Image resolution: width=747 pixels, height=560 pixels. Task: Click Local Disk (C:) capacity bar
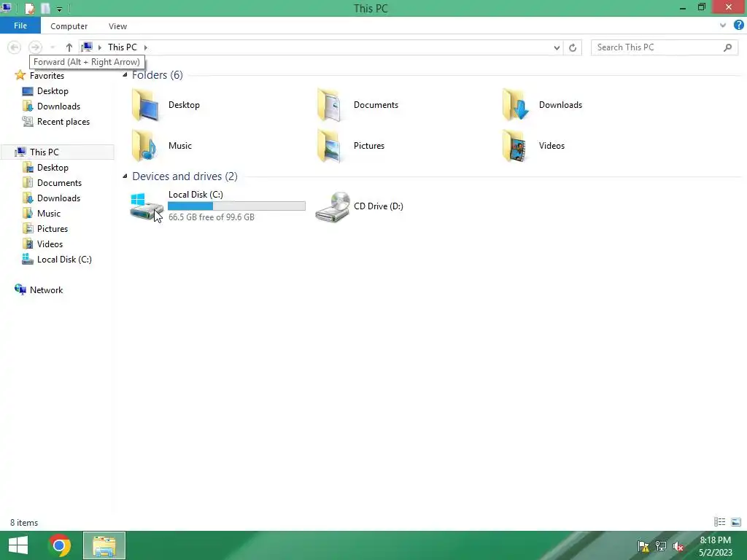pyautogui.click(x=237, y=206)
